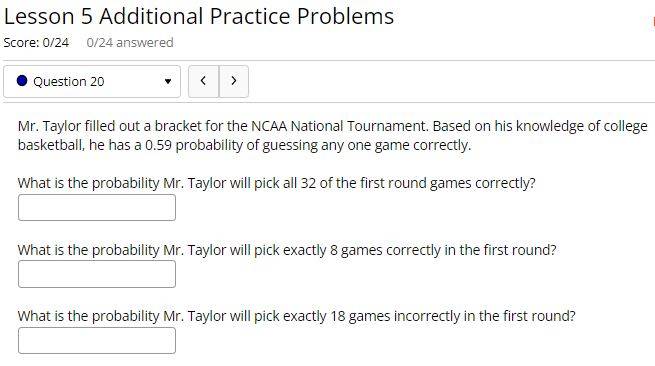This screenshot has height=366, width=655.
Task: Go to the previous question with left chevron
Action: 203,81
